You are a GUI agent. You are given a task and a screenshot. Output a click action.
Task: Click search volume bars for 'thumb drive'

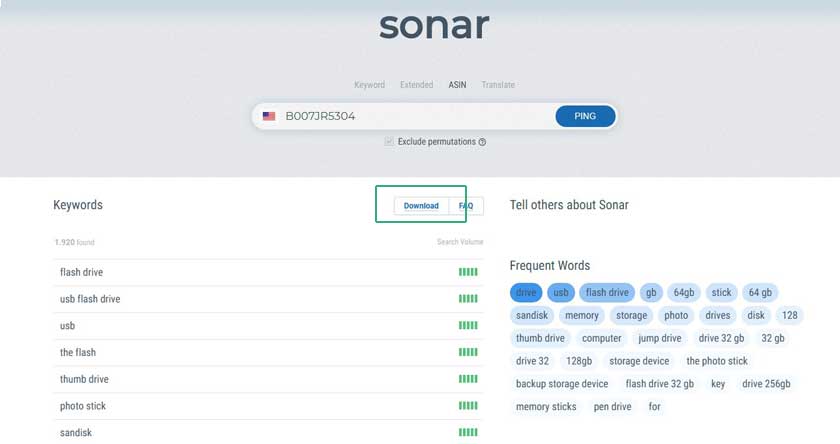point(468,379)
